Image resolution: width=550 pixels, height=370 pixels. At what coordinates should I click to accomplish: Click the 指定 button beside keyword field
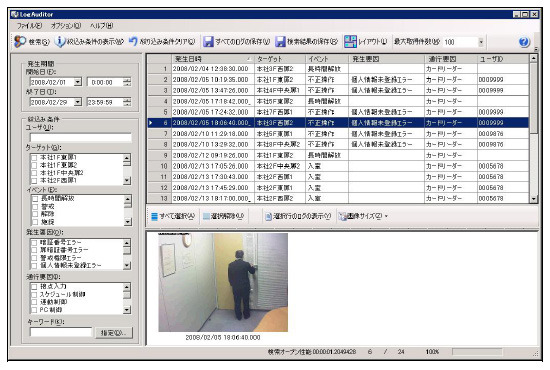(x=114, y=332)
